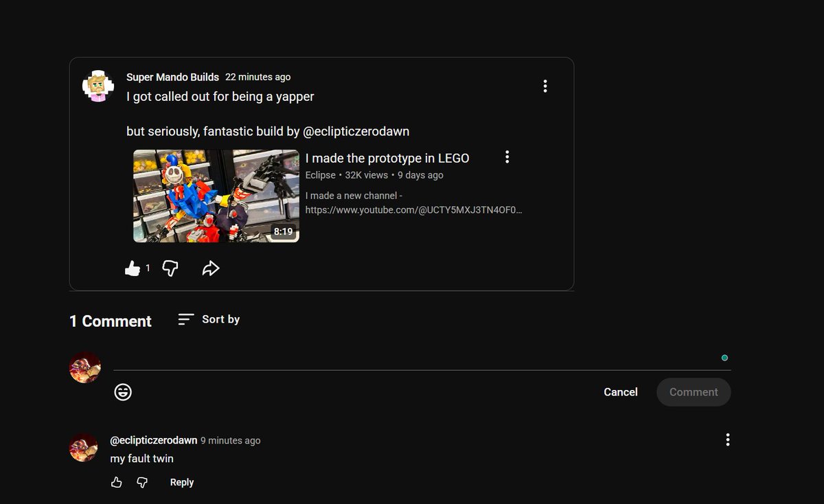Click the '9 minutes ago' comment timestamp

pos(231,441)
